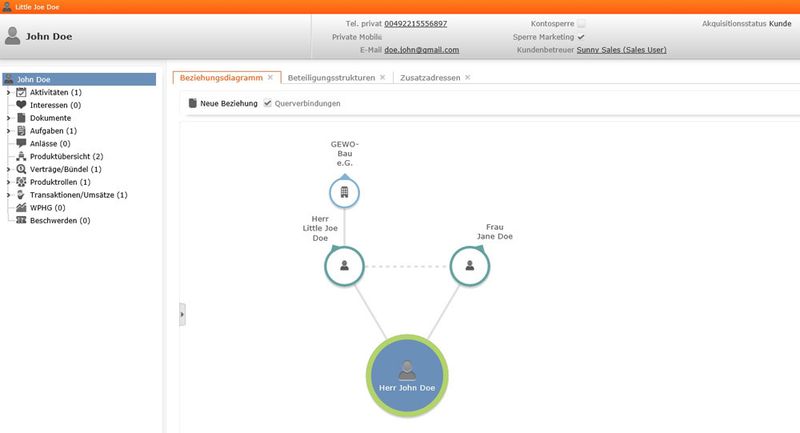Click the Akquisitionsstatus Kunde value
The height and width of the screenshot is (433, 800).
(780, 23)
